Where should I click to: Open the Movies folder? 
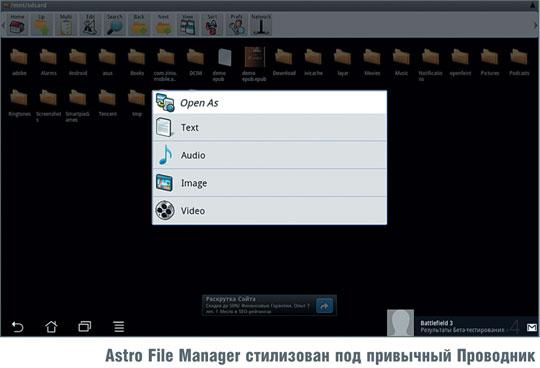(x=372, y=62)
